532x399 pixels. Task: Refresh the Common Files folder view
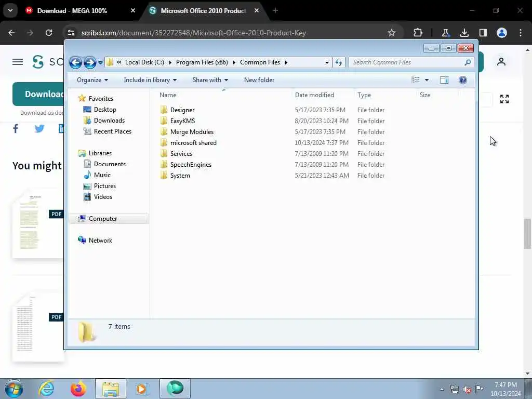(x=339, y=62)
